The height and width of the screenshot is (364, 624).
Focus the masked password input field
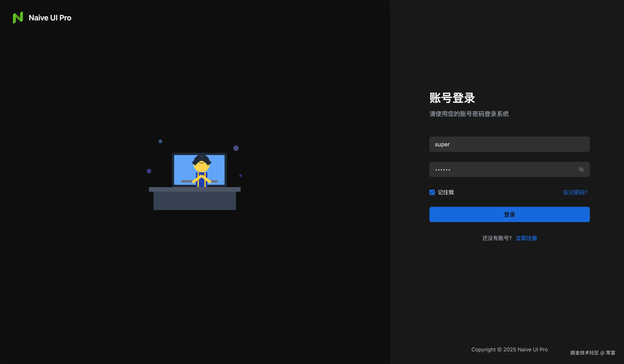pos(503,169)
